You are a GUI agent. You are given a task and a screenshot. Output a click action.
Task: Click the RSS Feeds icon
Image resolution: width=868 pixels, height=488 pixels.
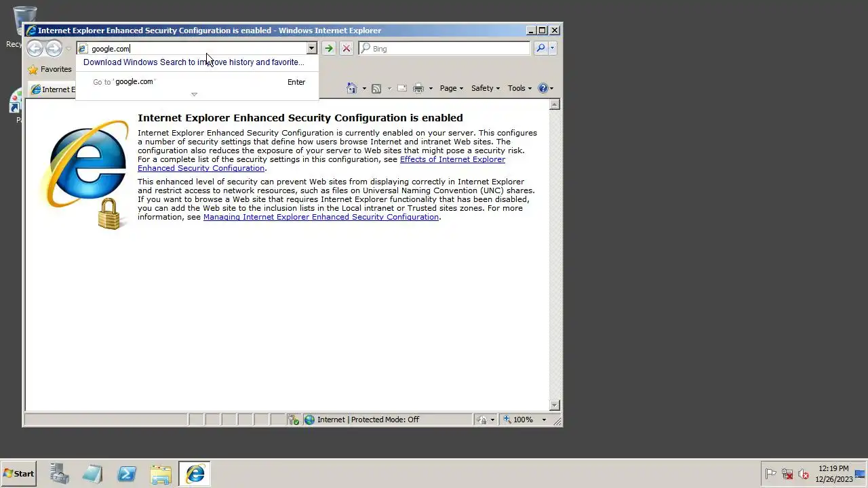[376, 88]
